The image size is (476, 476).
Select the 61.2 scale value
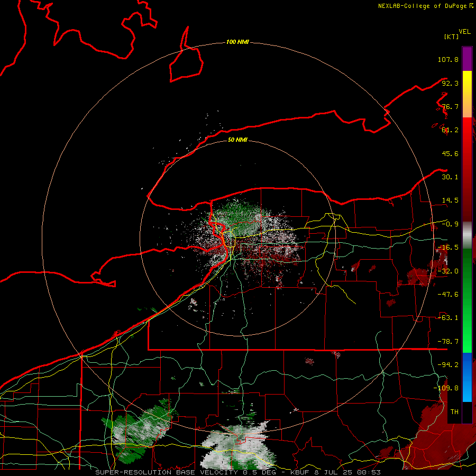450,130
